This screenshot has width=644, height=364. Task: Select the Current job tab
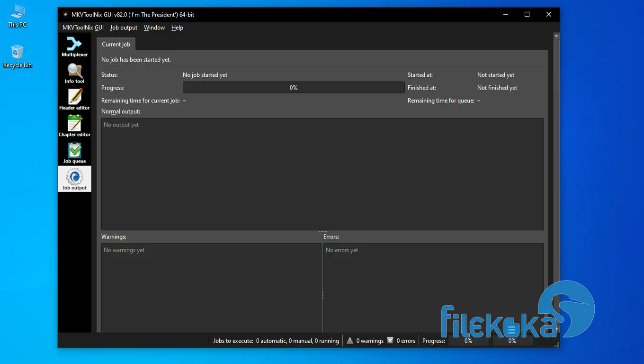(116, 44)
